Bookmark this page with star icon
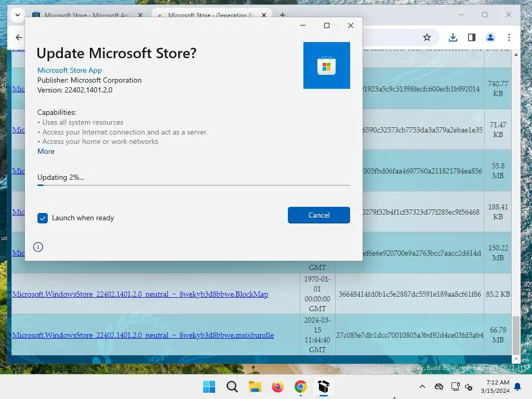This screenshot has width=532, height=399. pos(427,37)
